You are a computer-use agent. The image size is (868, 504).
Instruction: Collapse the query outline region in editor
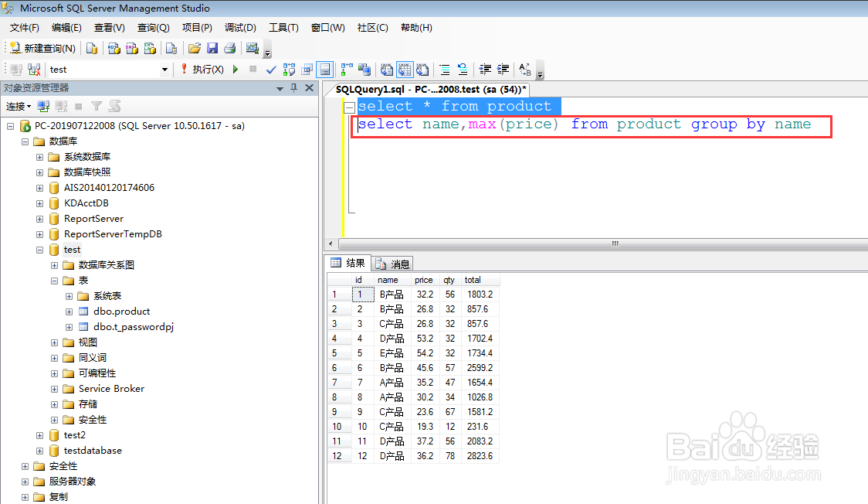click(x=349, y=107)
